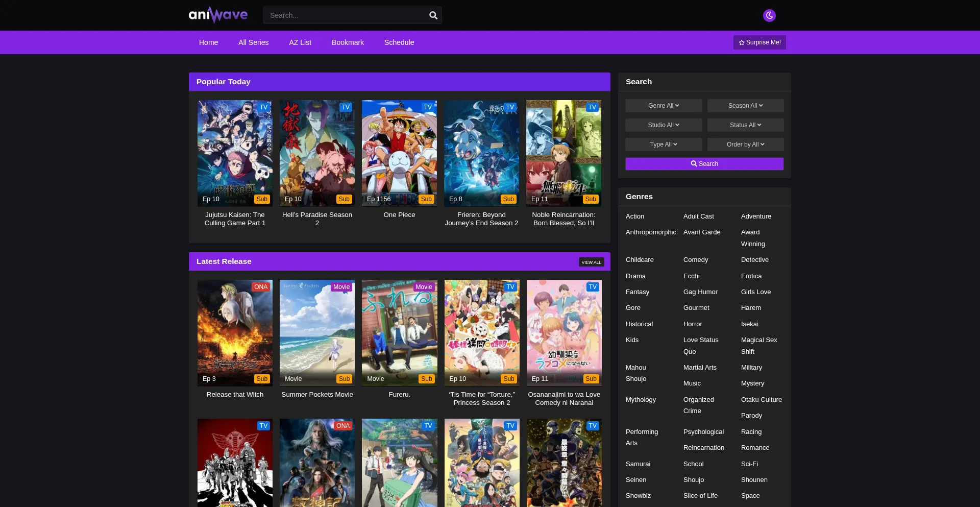Click the Aniwave logo
Screen dimensions: 980x507
pyautogui.click(x=218, y=15)
